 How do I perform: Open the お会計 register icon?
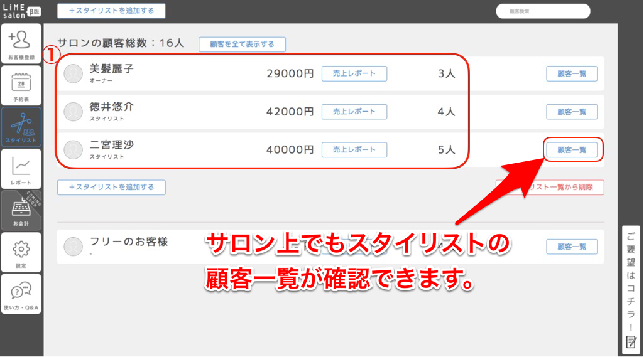(x=21, y=210)
